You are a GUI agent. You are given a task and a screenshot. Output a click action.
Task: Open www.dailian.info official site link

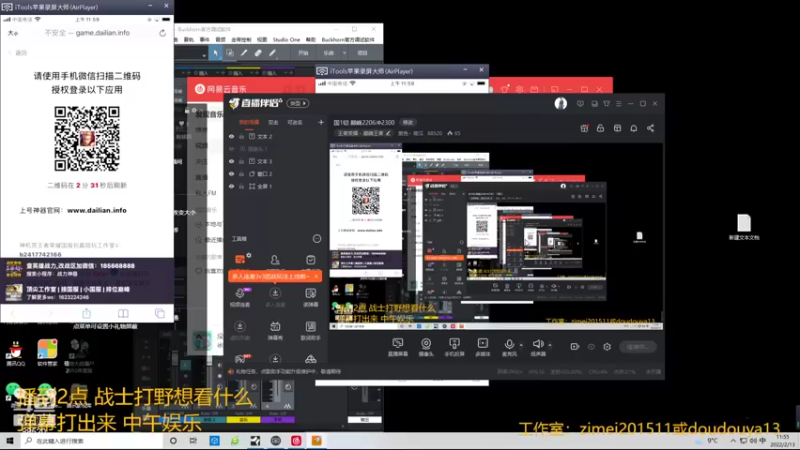tap(96, 210)
